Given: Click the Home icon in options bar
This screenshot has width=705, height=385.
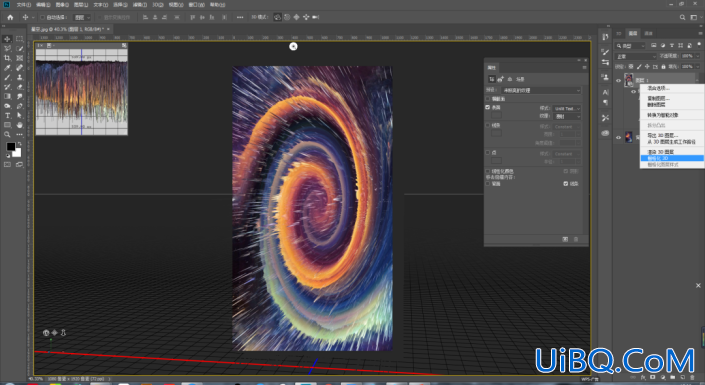Looking at the screenshot, I should click(x=10, y=17).
